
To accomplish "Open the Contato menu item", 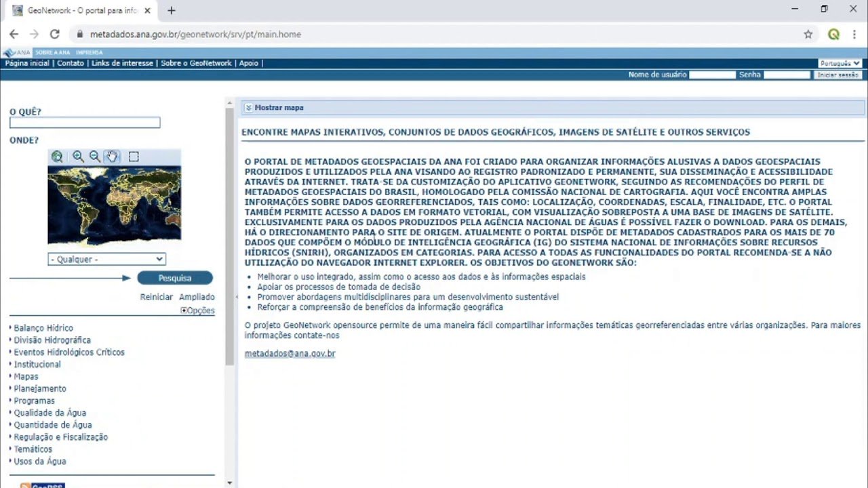I will (x=71, y=63).
